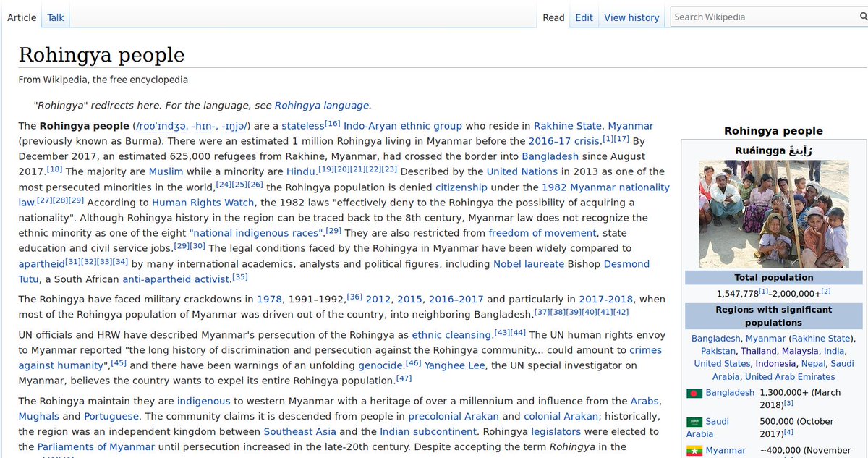The image size is (868, 458).
Task: Open the Rohingya people infobox photo
Action: point(773,214)
